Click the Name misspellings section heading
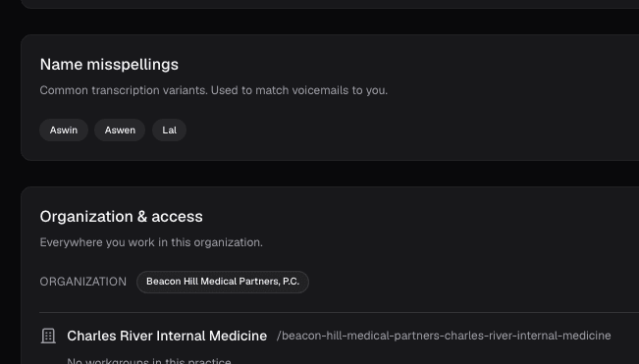 click(x=109, y=65)
